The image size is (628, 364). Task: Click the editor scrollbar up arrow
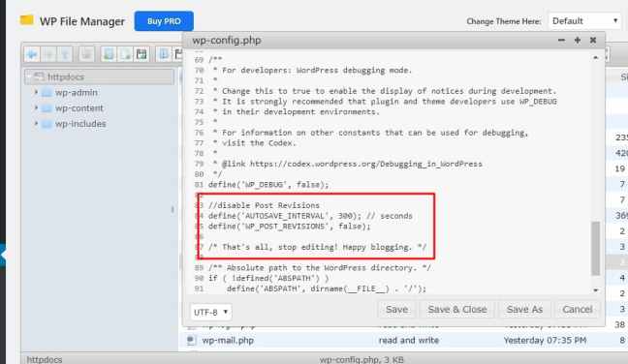point(596,58)
